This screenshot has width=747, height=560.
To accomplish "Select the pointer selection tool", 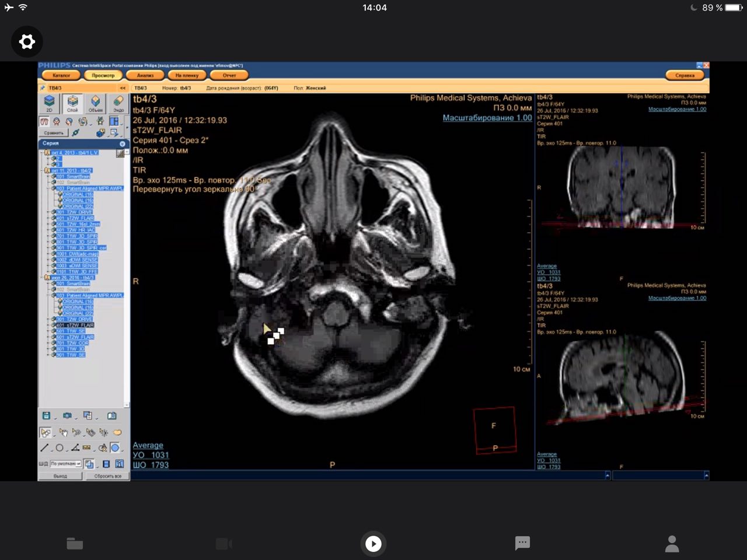I will [46, 432].
